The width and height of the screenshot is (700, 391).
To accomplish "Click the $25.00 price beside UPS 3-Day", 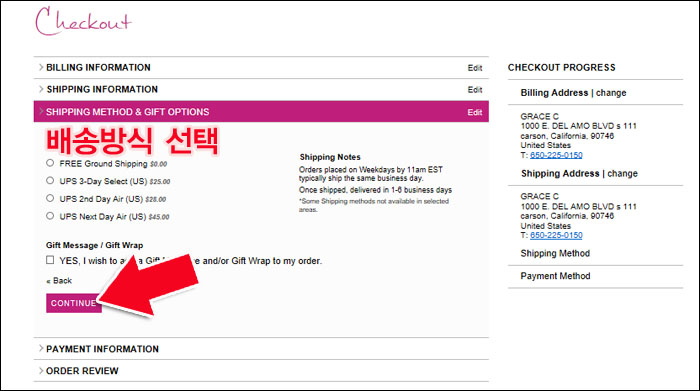I will click(x=160, y=182).
